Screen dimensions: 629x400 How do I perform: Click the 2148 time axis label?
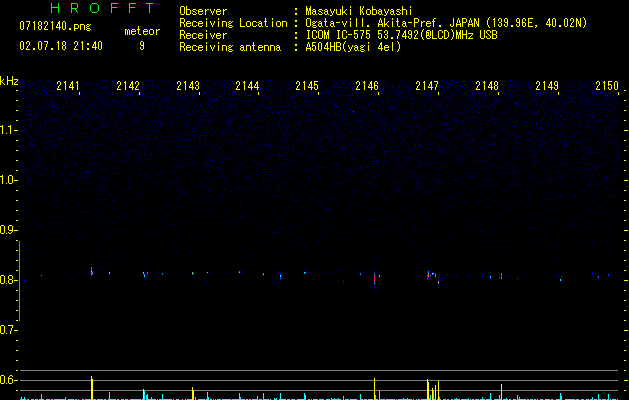pos(487,86)
